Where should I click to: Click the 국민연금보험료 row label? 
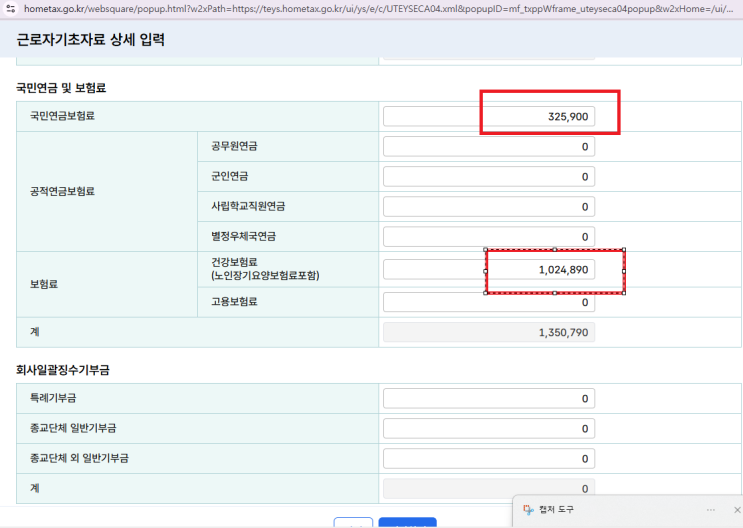[x=63, y=116]
